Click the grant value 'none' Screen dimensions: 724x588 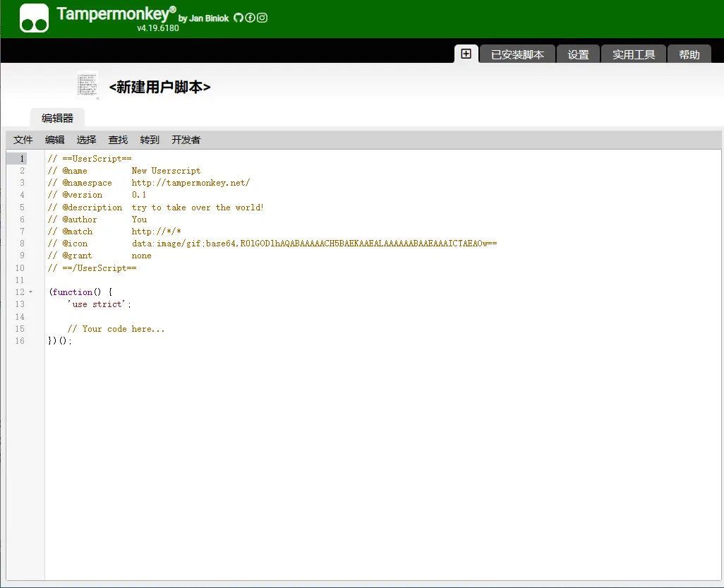[141, 256]
